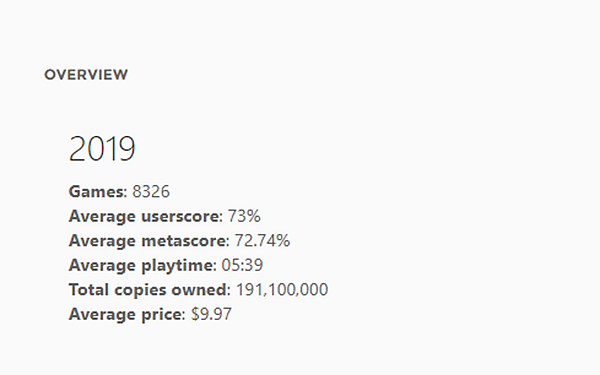This screenshot has width=600, height=375.
Task: Click the word Average before playtime
Action: click(102, 265)
